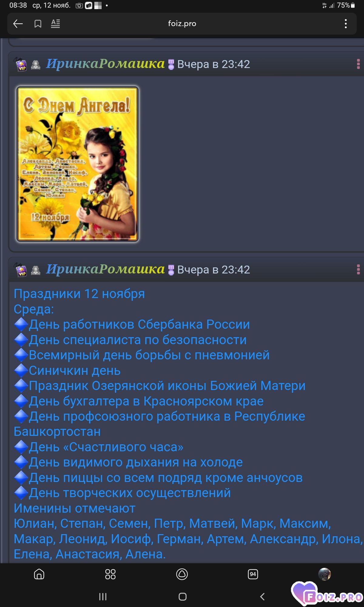Tap the VIP avatar badge on first post
Image resolution: width=364 pixels, height=607 pixels.
(21, 64)
